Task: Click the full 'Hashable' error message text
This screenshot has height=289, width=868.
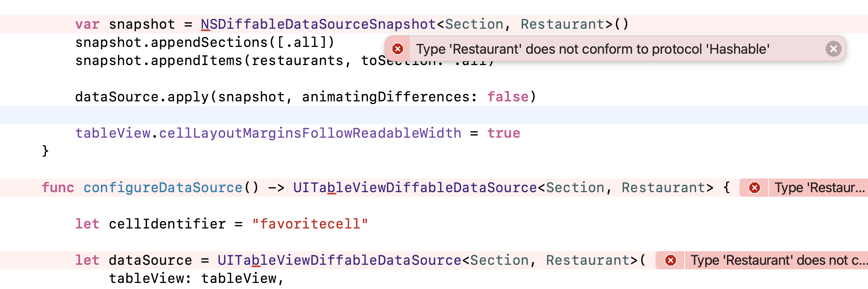Action: tap(594, 49)
